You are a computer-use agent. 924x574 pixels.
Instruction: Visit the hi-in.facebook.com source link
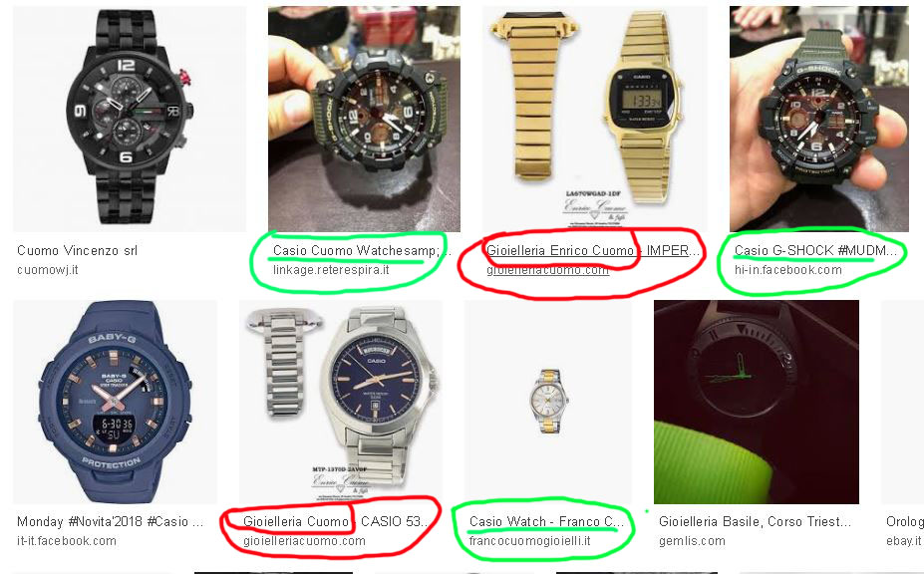(787, 270)
